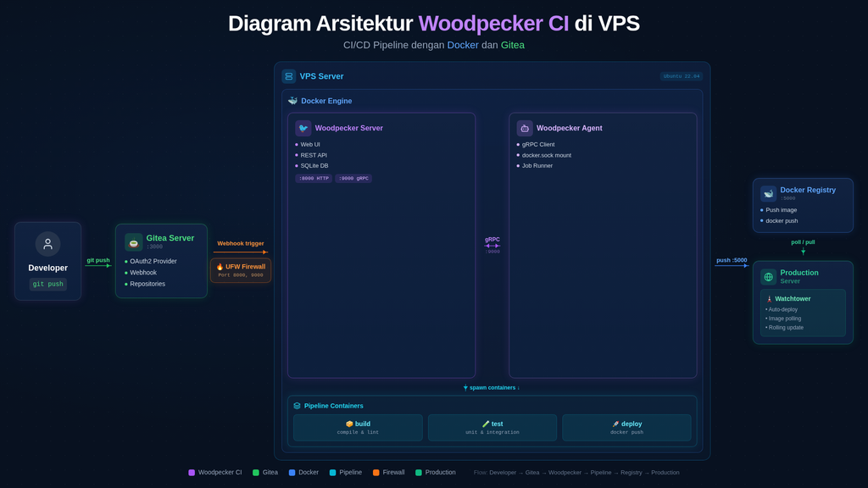Screen dimensions: 868x488
Task: Select the test pipeline container card
Action: coord(492,428)
